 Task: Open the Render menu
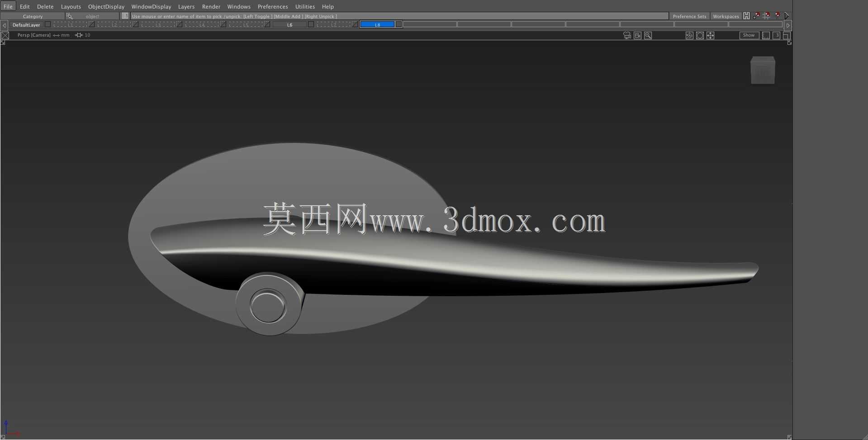point(211,6)
